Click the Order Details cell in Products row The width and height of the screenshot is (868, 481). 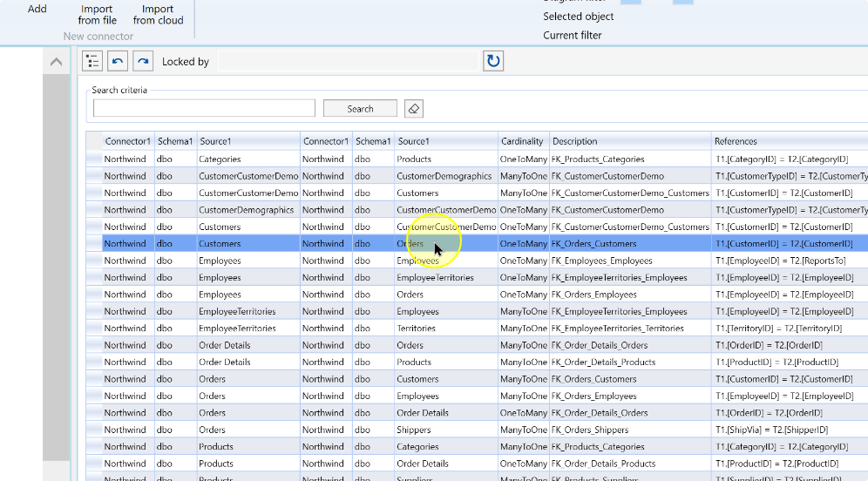tap(445, 464)
